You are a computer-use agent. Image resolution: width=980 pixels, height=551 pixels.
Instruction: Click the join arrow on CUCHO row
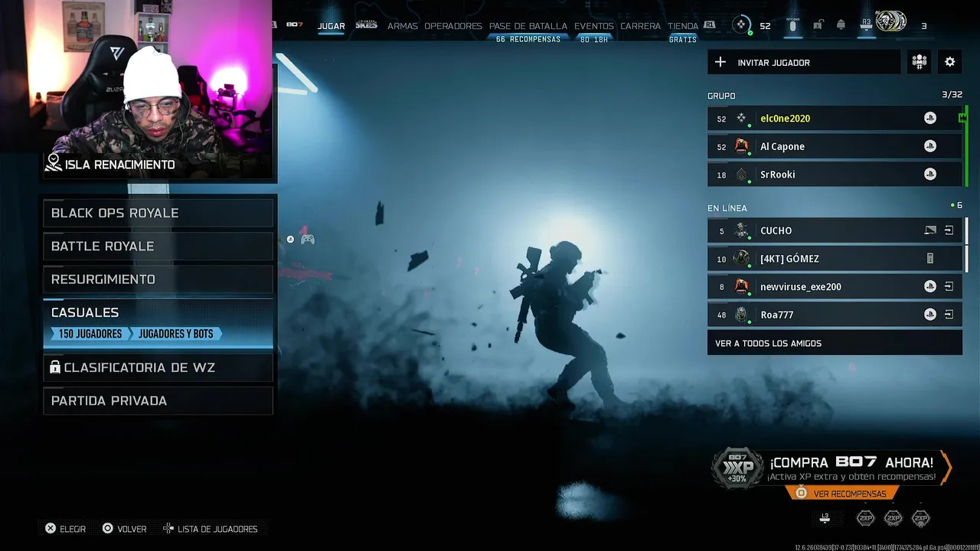[x=949, y=230]
